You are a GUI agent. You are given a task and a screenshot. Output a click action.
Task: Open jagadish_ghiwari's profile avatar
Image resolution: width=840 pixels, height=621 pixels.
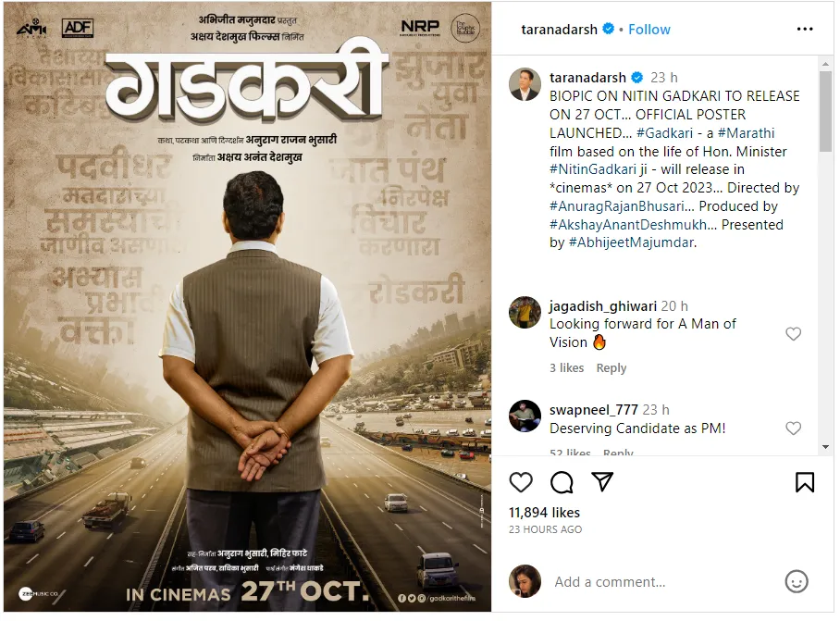(x=525, y=313)
